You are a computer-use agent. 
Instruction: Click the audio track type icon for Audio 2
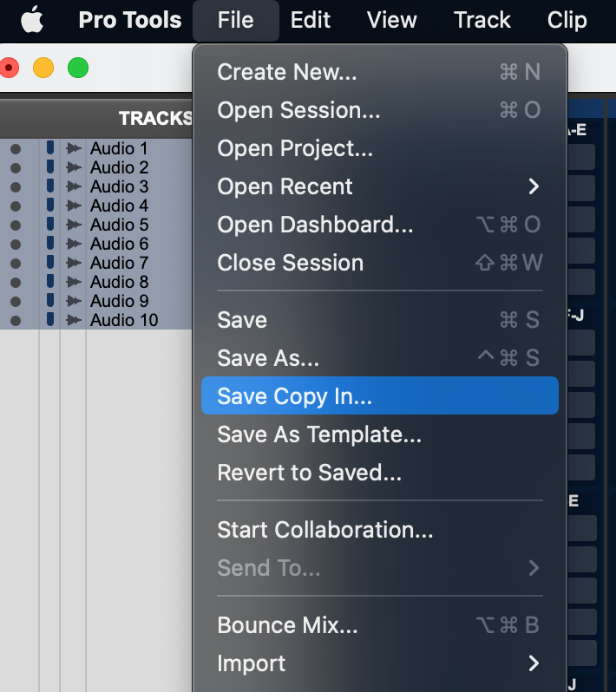(74, 167)
